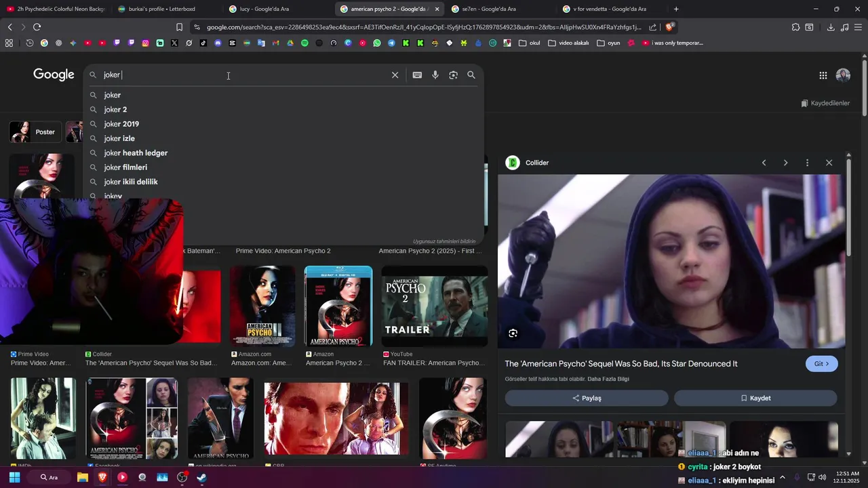Show next image in preview panel
Viewport: 868px width, 488px height.
pyautogui.click(x=785, y=163)
